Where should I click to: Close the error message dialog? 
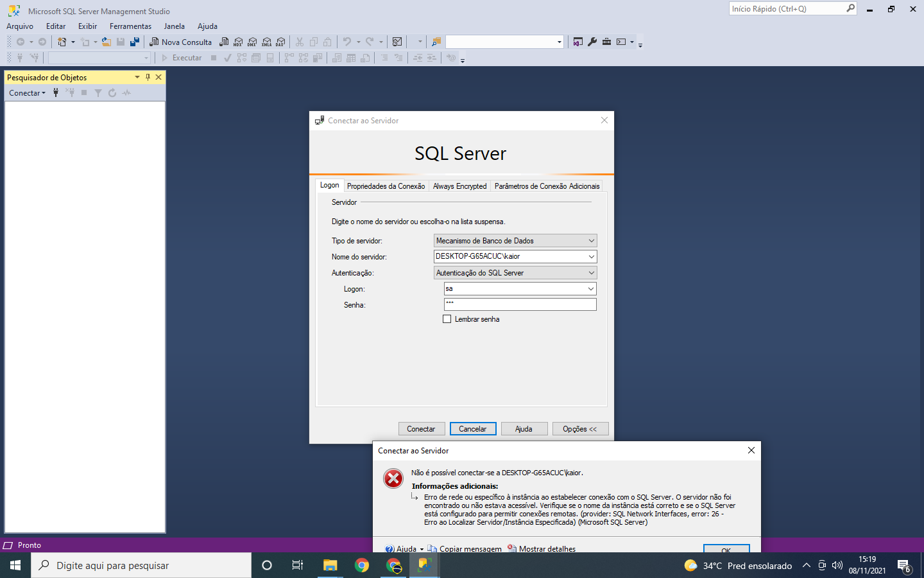click(751, 450)
